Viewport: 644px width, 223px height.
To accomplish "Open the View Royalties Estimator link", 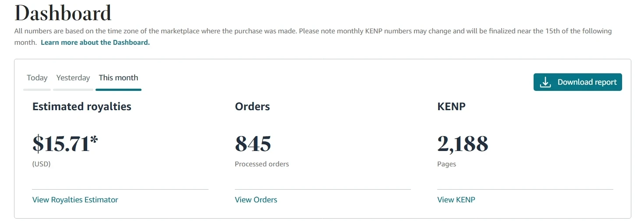I will click(75, 200).
